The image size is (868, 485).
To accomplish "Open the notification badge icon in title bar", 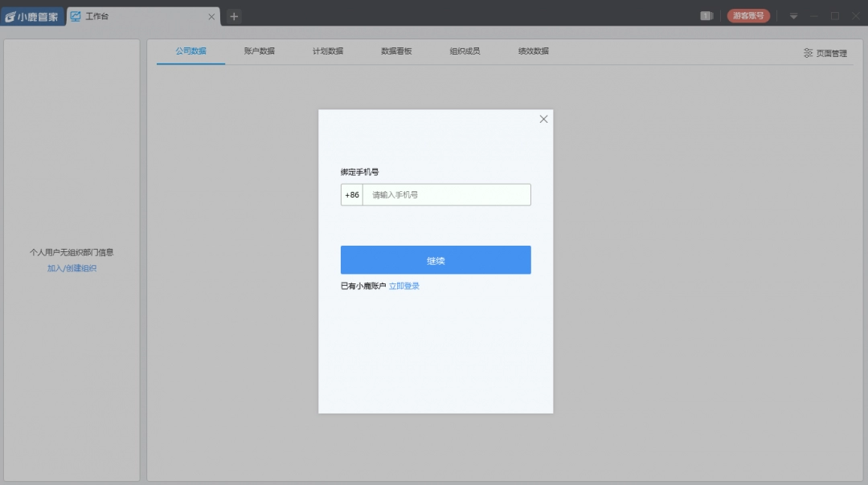I will tap(706, 16).
